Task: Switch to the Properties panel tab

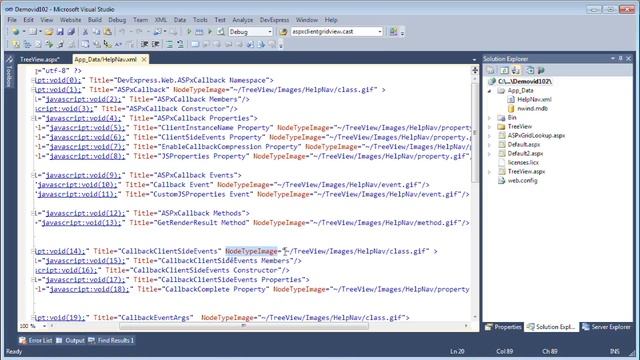Action: coord(503,327)
